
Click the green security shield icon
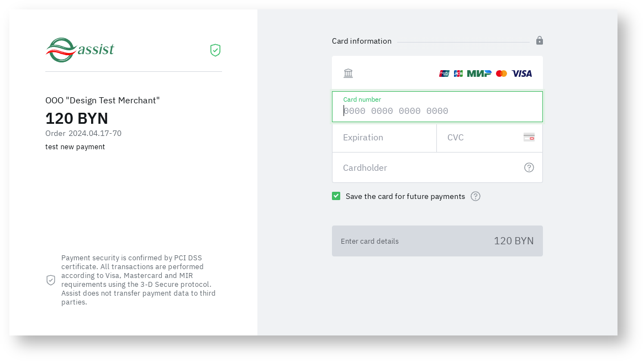pyautogui.click(x=215, y=50)
